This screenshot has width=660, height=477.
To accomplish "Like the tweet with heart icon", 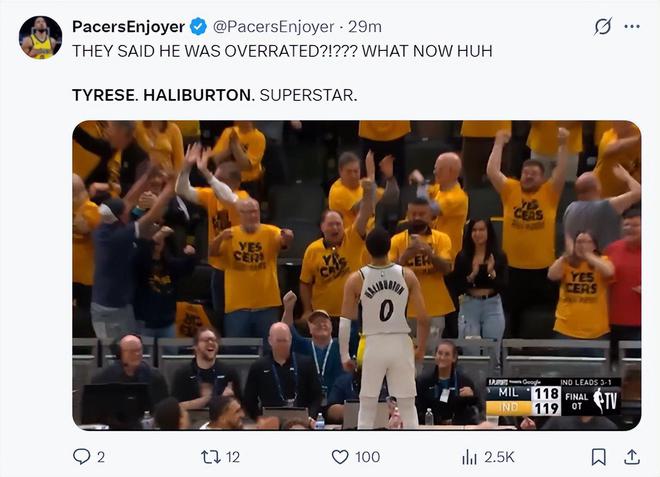I will [340, 457].
